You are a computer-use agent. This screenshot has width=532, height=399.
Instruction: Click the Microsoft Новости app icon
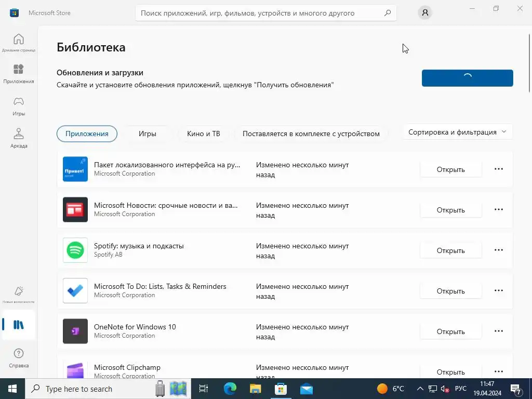pyautogui.click(x=75, y=210)
